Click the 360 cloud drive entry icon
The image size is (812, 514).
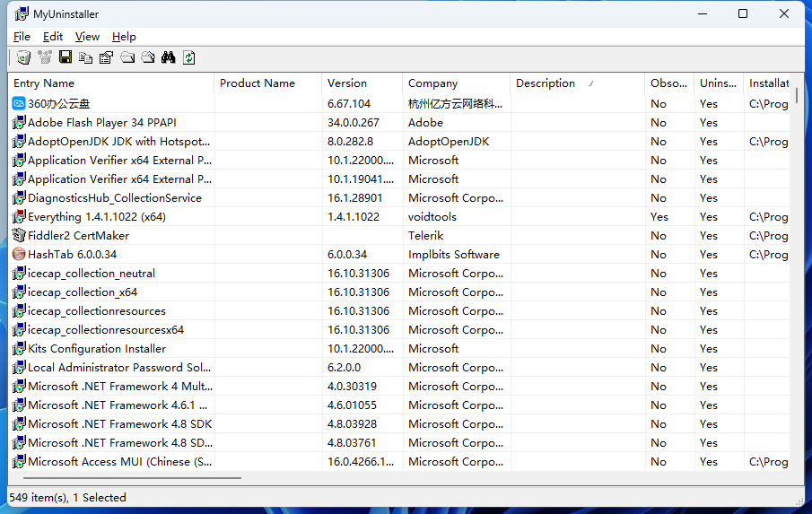pos(19,104)
